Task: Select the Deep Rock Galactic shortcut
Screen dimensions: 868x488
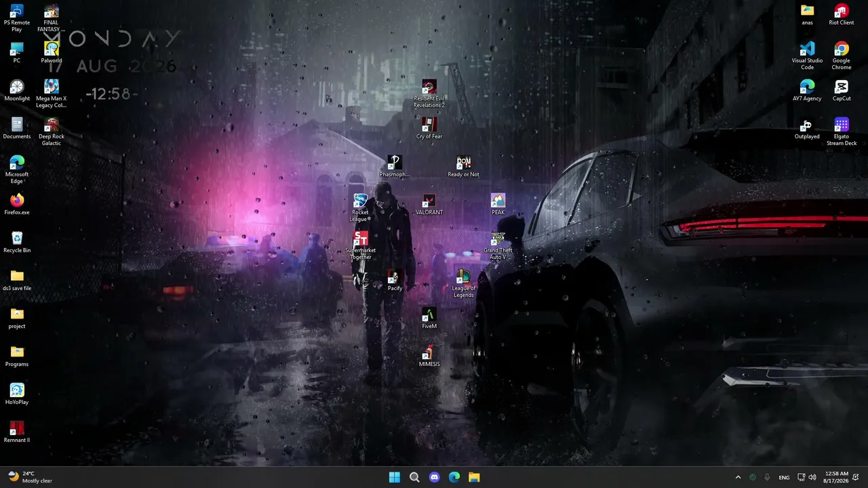Action: [52, 132]
